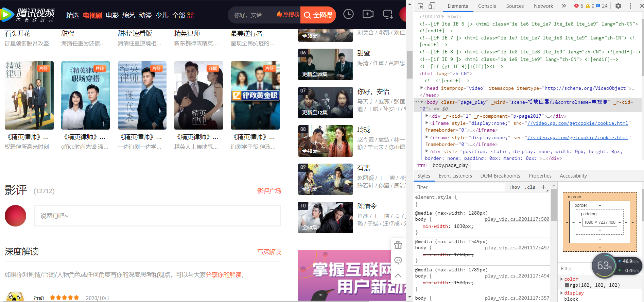Open the 陈情令 thumbnail numbered 10
This screenshot has width=644, height=302.
tap(326, 217)
